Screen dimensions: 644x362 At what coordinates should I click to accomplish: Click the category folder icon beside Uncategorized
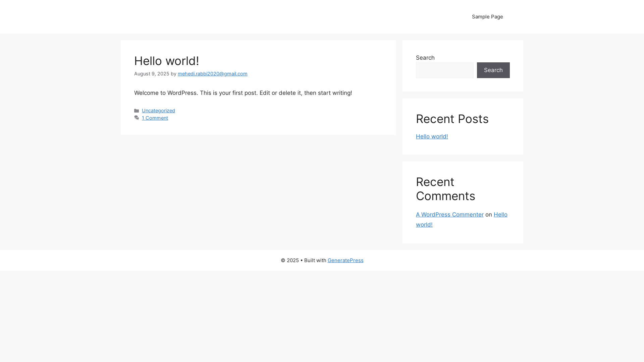pos(137,111)
